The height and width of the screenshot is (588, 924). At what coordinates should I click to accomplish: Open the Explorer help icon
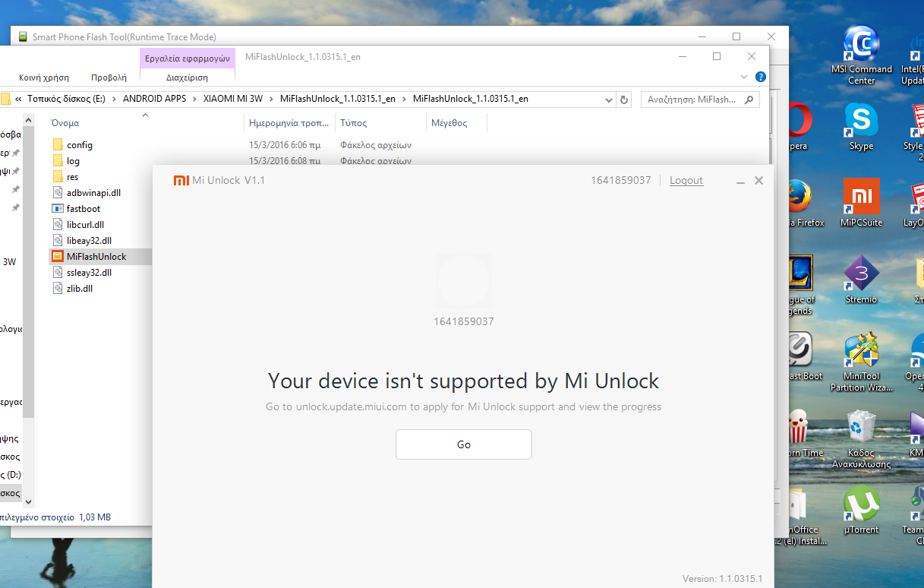[x=761, y=77]
